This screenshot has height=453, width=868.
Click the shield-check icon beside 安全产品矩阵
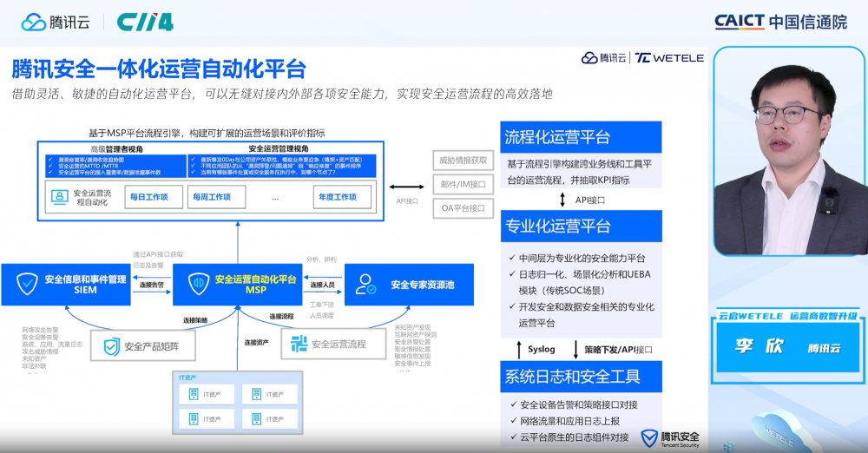click(x=111, y=346)
